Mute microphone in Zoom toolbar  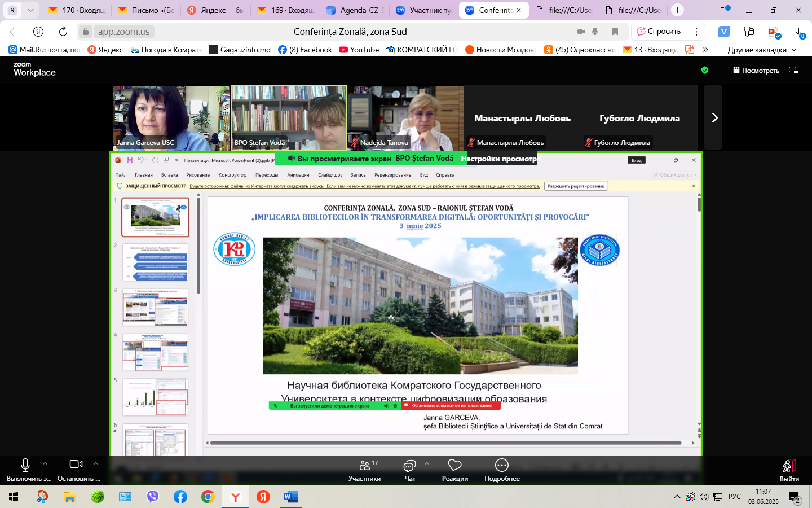point(25,465)
